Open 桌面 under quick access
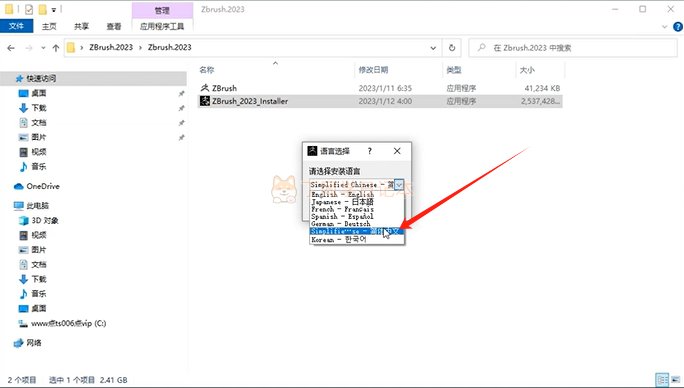Screen dimensions: 684x388 tap(38, 93)
